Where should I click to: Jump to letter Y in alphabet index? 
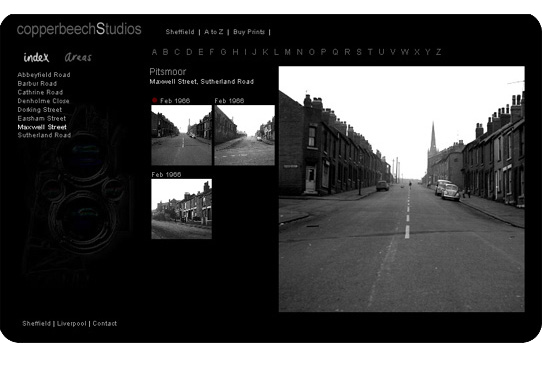[x=428, y=52]
